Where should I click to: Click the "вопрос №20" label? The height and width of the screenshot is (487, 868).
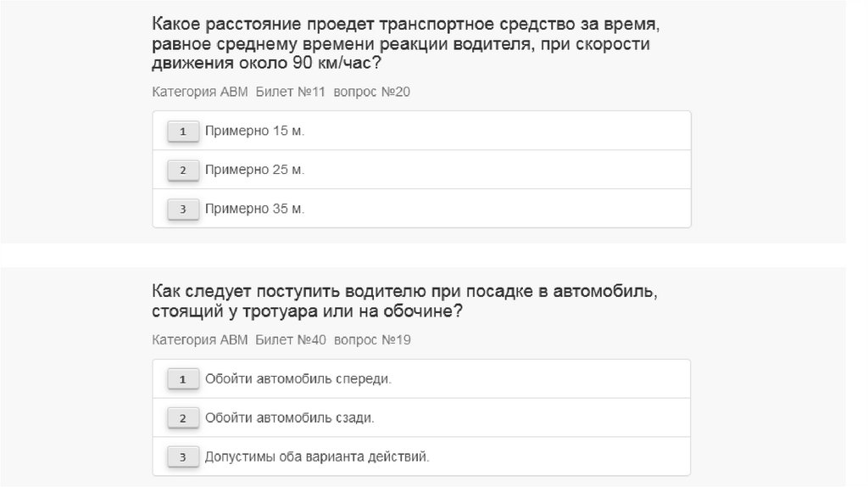pyautogui.click(x=372, y=92)
